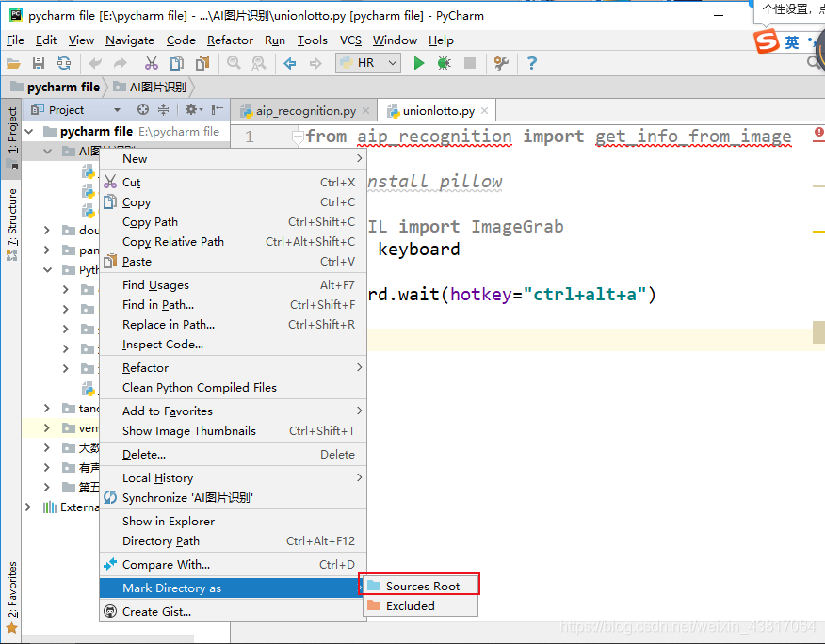This screenshot has width=825, height=644.
Task: Cut with the scissors toolbar icon
Action: click(x=153, y=63)
